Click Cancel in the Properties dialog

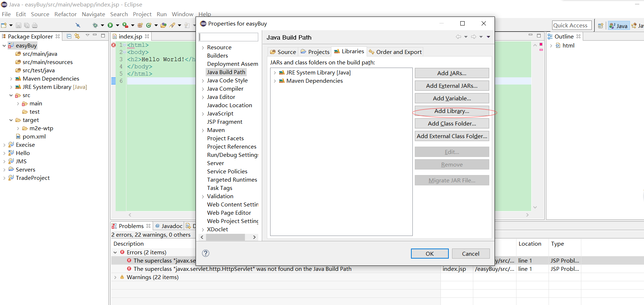(470, 254)
